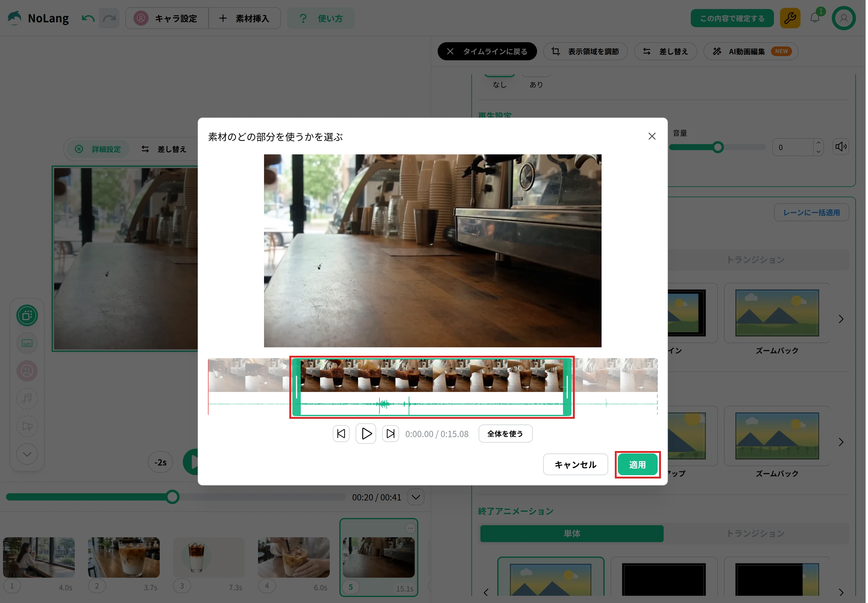This screenshot has height=603, width=868.
Task: Switch to end animation トランジション tab
Action: (x=756, y=533)
